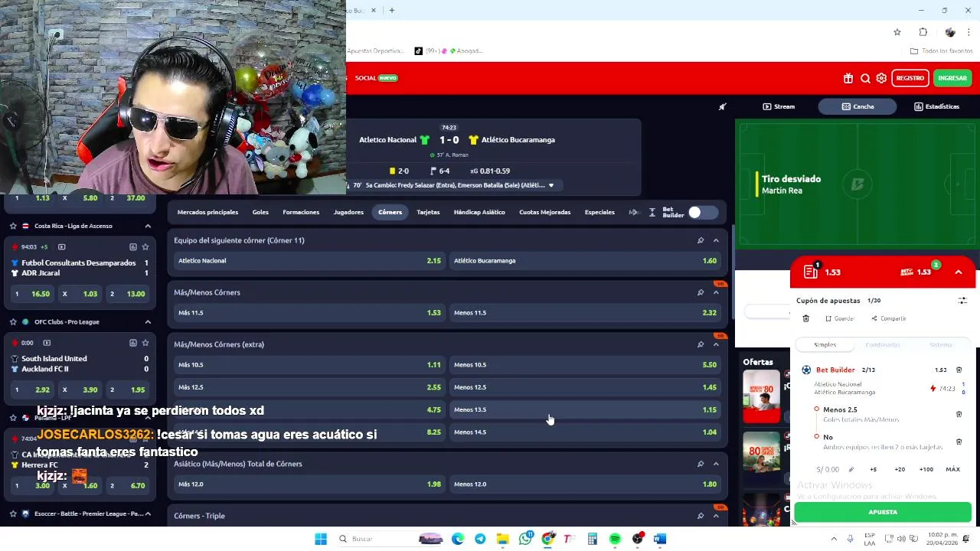Open stream icon for South Island United match
980x551 pixels.
tap(47, 343)
